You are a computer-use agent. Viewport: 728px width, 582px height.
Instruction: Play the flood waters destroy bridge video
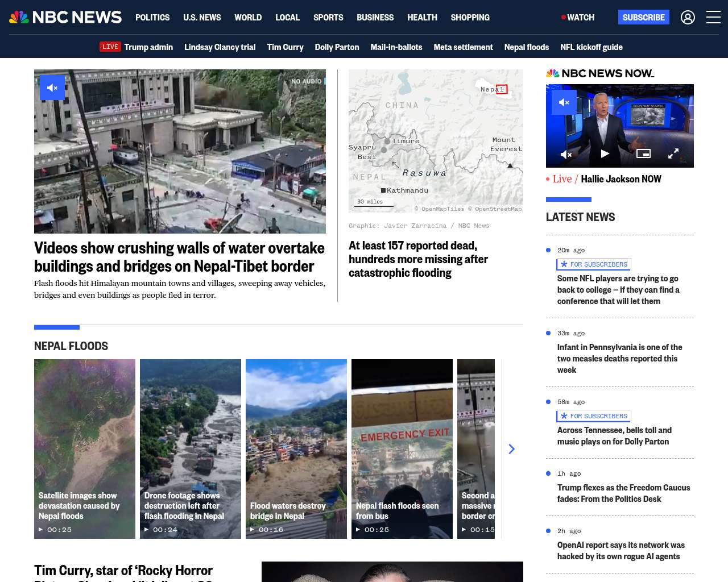(x=296, y=449)
